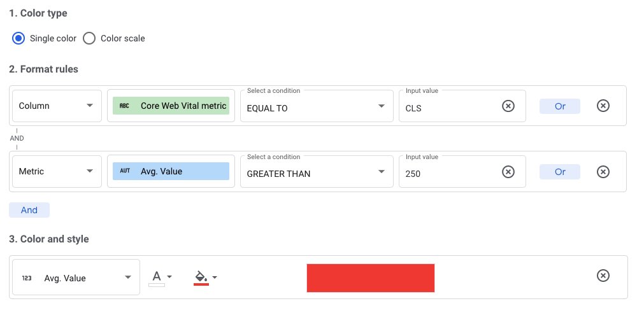The image size is (644, 315).
Task: Click the Core Web Vital metric field chip
Action: (171, 106)
